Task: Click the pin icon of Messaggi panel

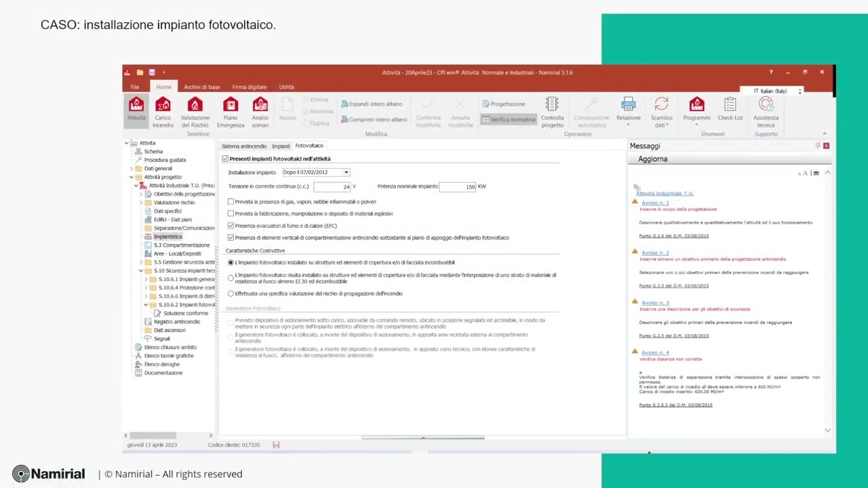Action: pyautogui.click(x=818, y=146)
